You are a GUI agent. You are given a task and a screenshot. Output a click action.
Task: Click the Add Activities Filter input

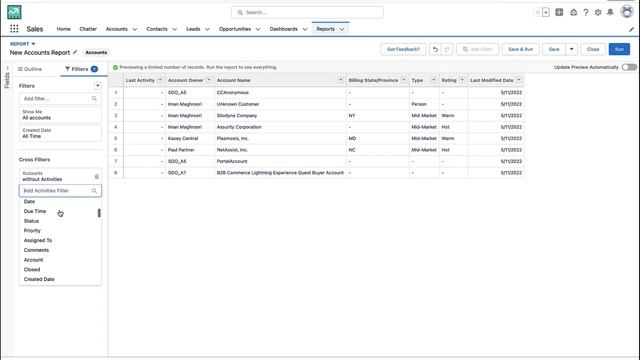[x=60, y=191]
